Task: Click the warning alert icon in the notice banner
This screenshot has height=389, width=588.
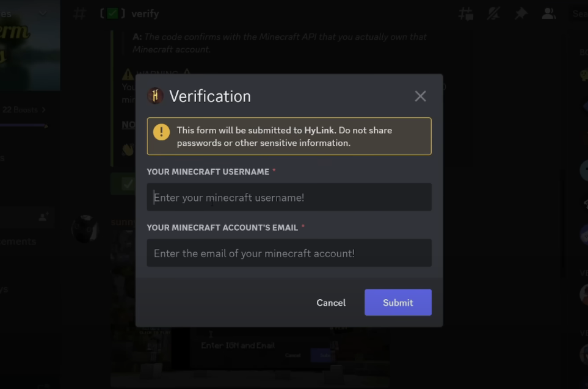Action: (159, 130)
